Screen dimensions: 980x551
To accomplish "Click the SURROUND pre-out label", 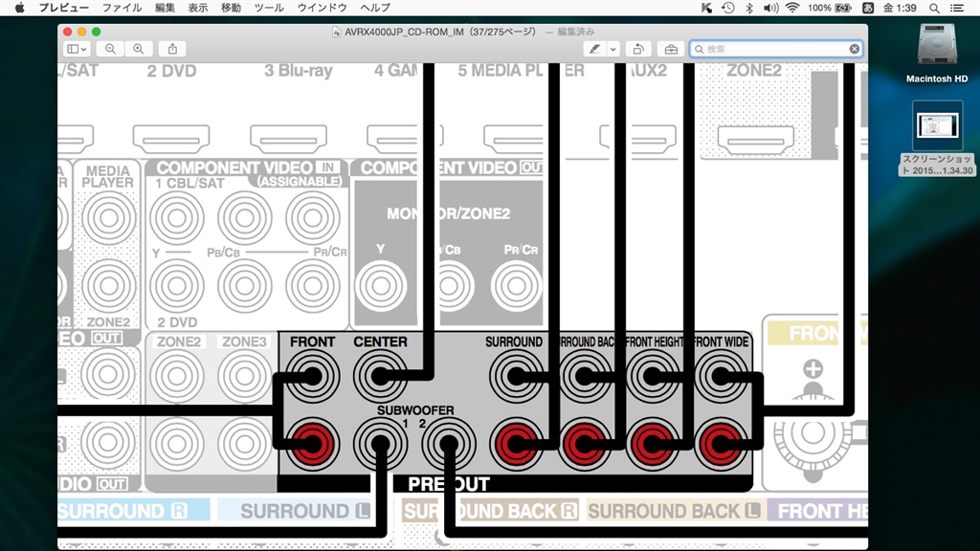I will [x=514, y=342].
